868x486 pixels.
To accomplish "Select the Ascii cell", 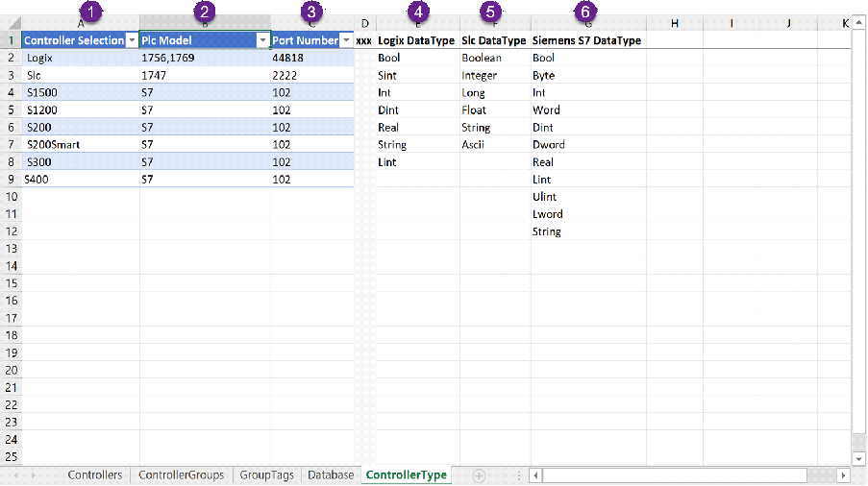I will click(x=495, y=144).
